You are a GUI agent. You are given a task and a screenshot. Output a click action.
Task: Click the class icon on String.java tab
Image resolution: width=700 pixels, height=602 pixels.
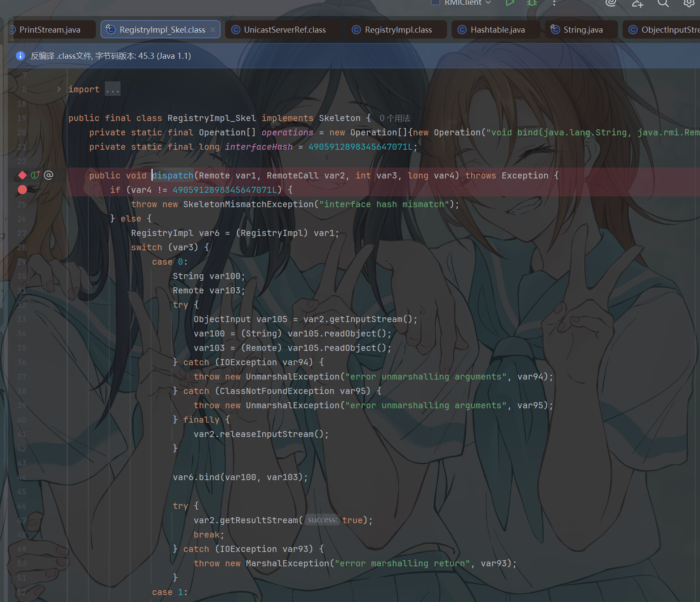click(x=555, y=30)
